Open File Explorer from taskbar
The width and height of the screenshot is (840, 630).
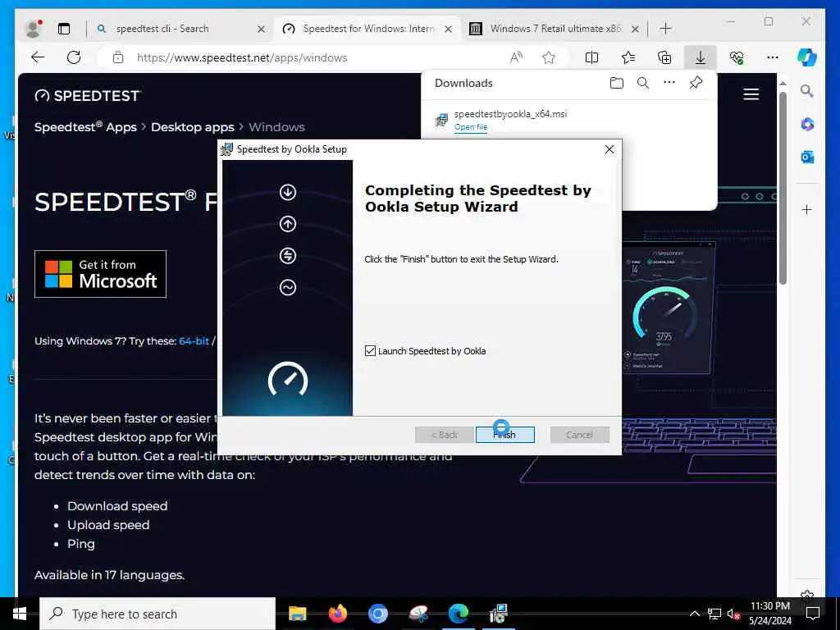point(297,614)
